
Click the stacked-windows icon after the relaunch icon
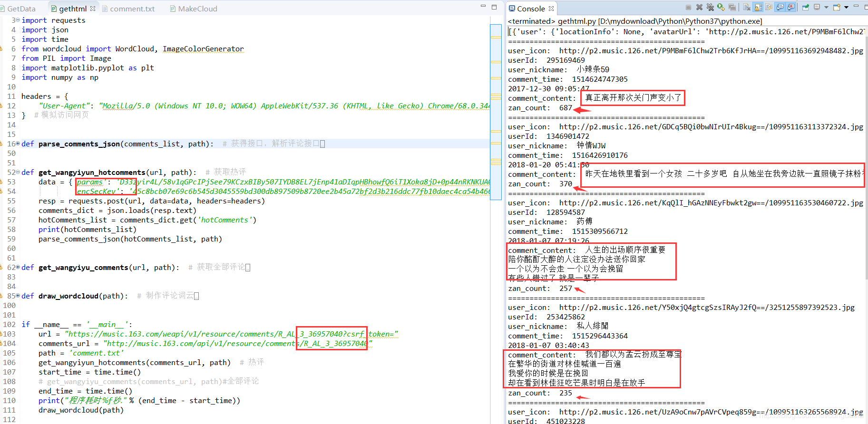[732, 7]
